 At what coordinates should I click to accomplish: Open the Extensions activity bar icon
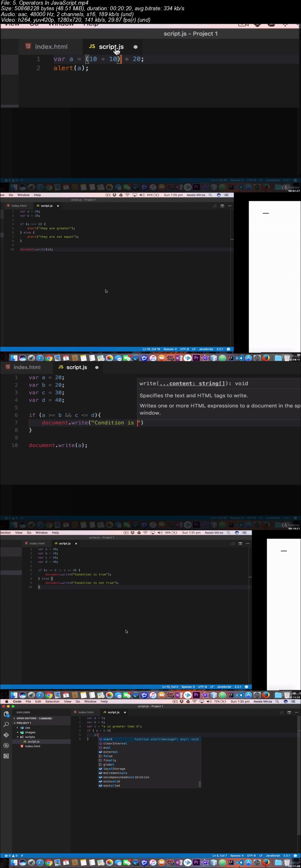pos(6,756)
